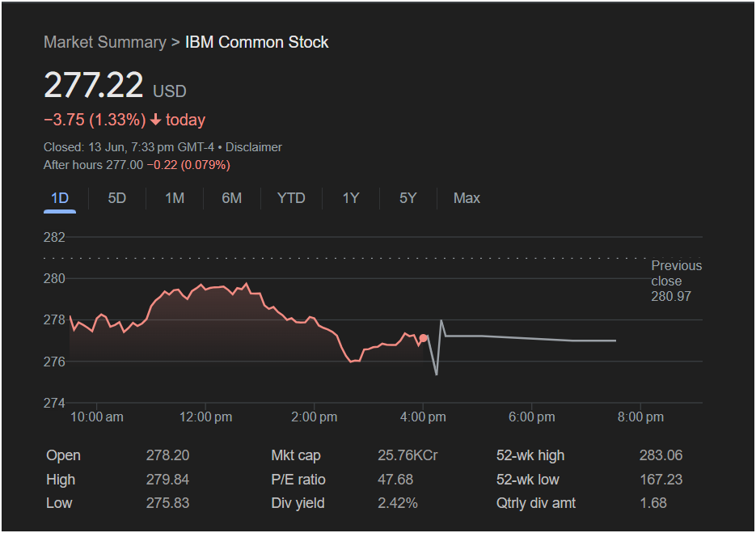
Task: Select the Max time range tab
Action: [467, 198]
